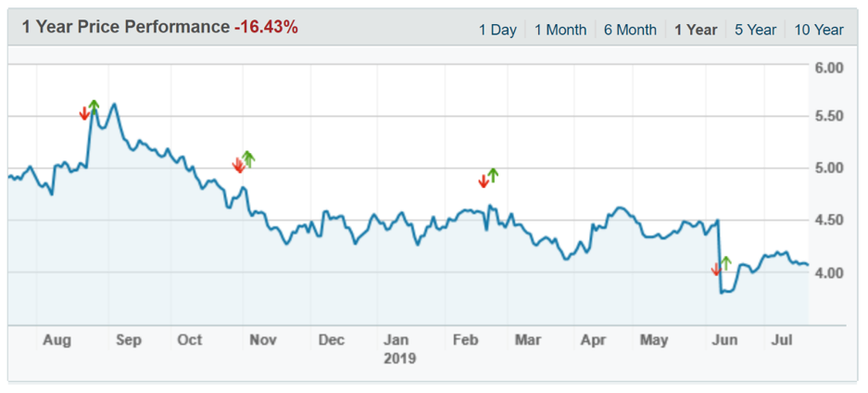Select the green up arrow before November
868x393 pixels.
click(248, 158)
